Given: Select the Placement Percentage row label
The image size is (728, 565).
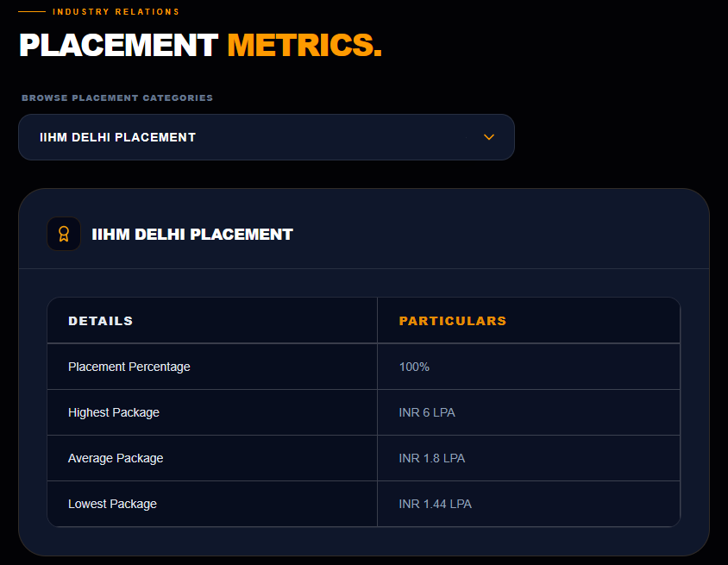Looking at the screenshot, I should tap(129, 367).
